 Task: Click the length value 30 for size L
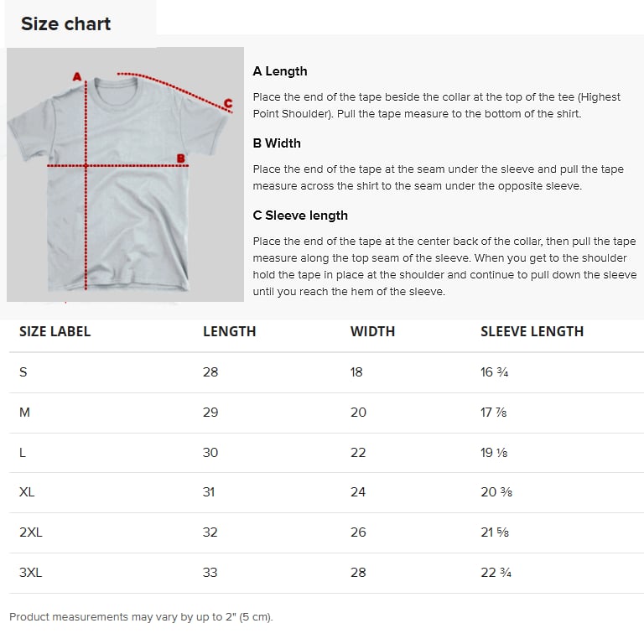pos(210,452)
